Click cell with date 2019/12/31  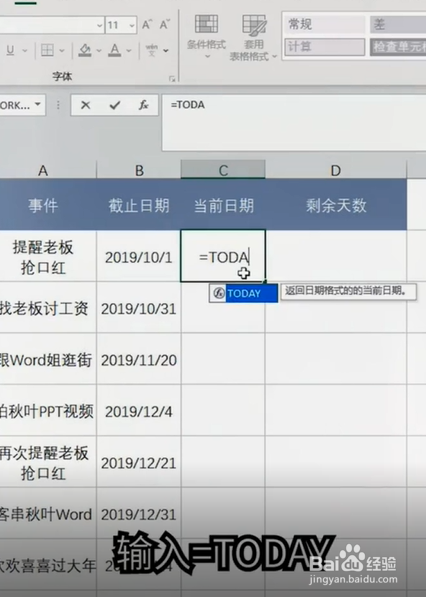[139, 514]
